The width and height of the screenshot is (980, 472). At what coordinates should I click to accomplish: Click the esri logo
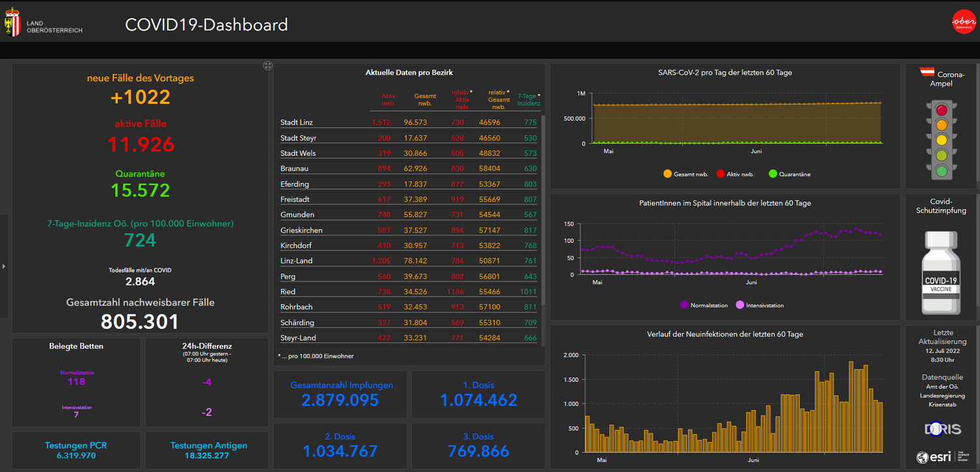[x=930, y=458]
